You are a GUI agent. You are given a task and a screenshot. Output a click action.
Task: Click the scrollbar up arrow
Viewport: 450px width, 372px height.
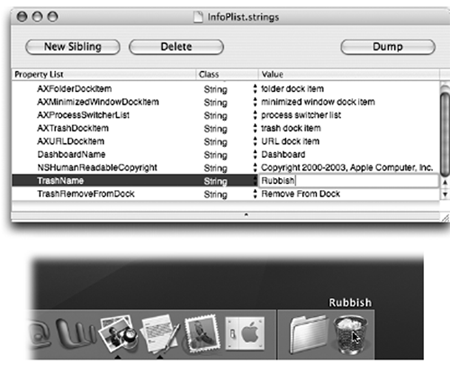445,182
